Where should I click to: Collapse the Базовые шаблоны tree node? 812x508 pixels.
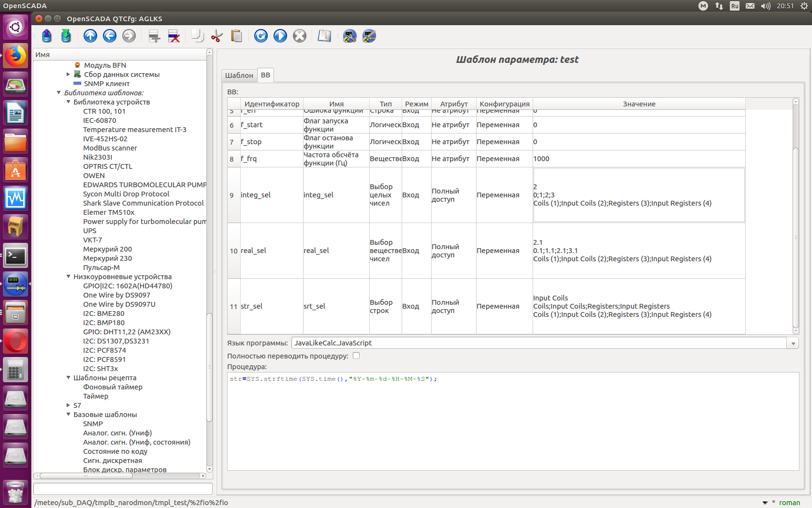[68, 415]
